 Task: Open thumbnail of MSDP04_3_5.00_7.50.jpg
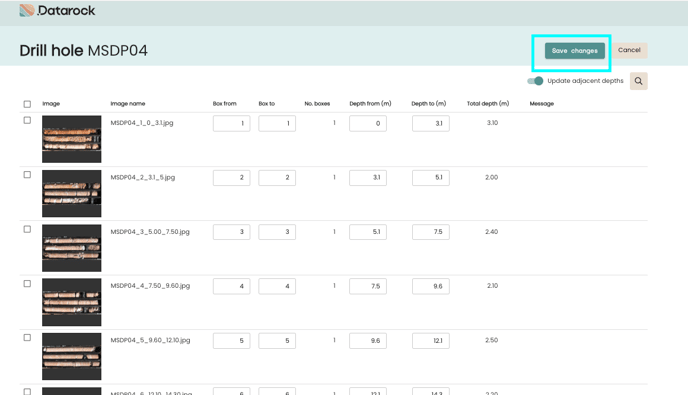pyautogui.click(x=72, y=248)
